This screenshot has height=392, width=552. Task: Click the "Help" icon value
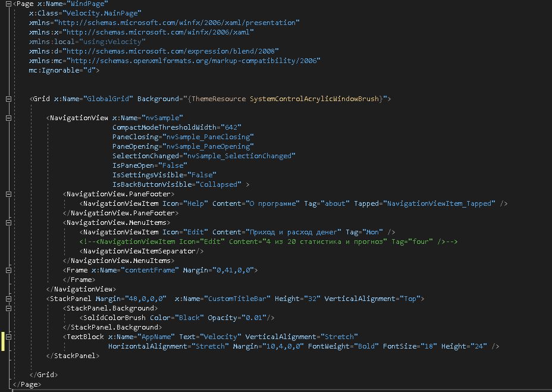(x=195, y=203)
